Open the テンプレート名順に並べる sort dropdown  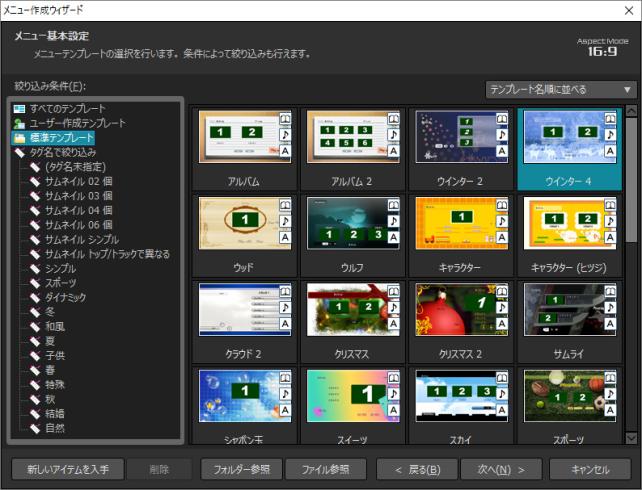click(560, 89)
